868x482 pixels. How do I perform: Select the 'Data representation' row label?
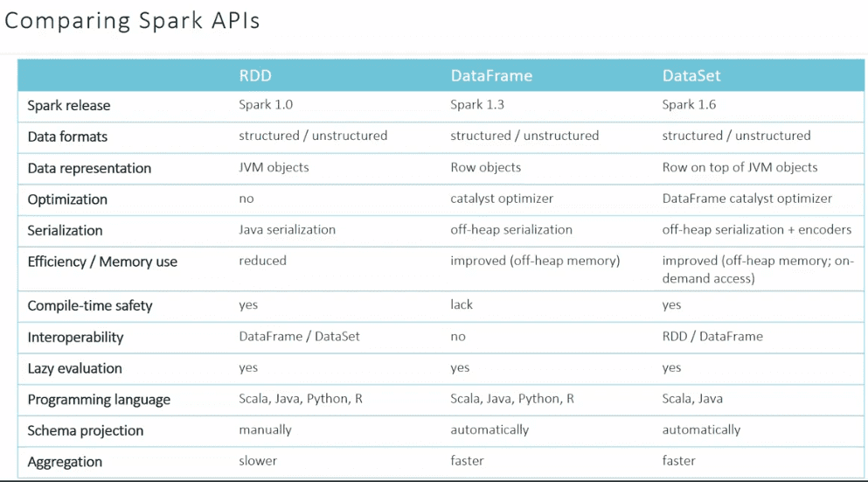click(x=89, y=168)
